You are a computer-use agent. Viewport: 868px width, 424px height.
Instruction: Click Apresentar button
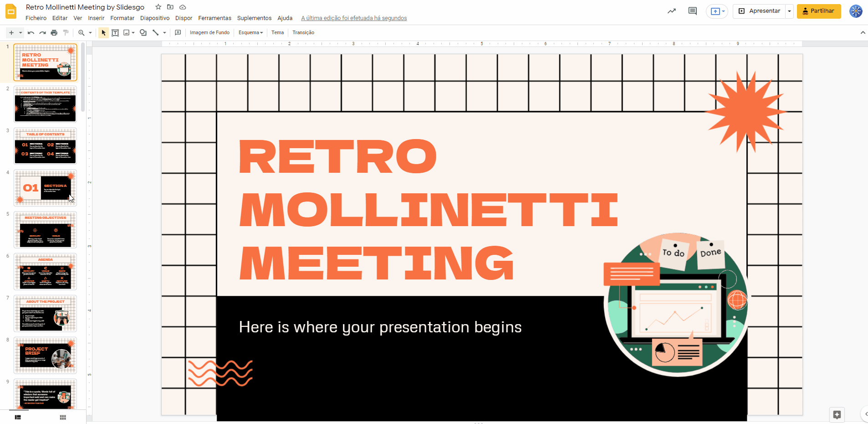[759, 11]
